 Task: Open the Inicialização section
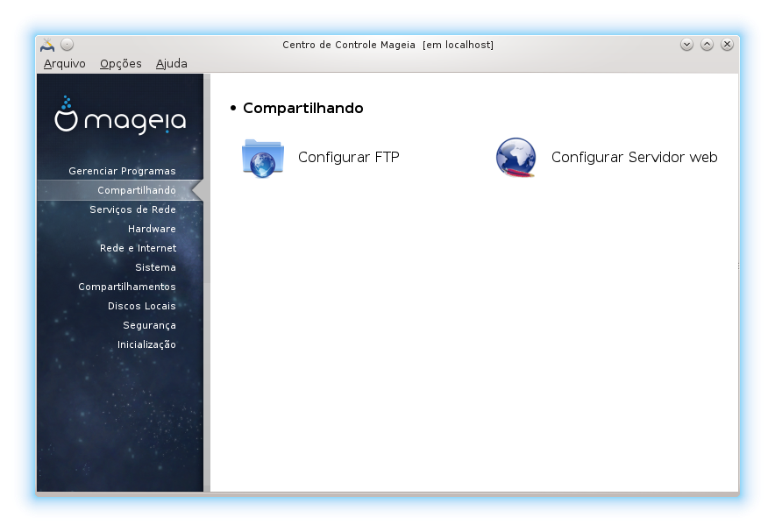(146, 344)
